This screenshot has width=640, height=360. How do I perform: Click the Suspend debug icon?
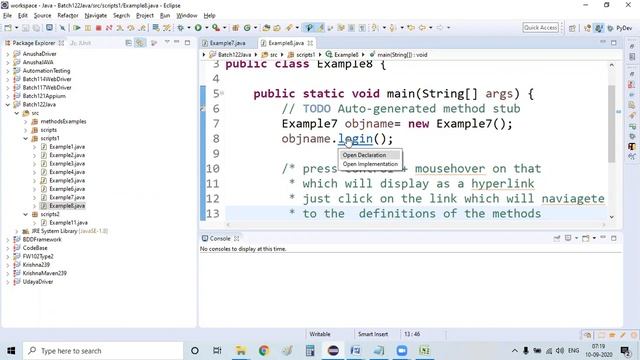click(x=88, y=28)
